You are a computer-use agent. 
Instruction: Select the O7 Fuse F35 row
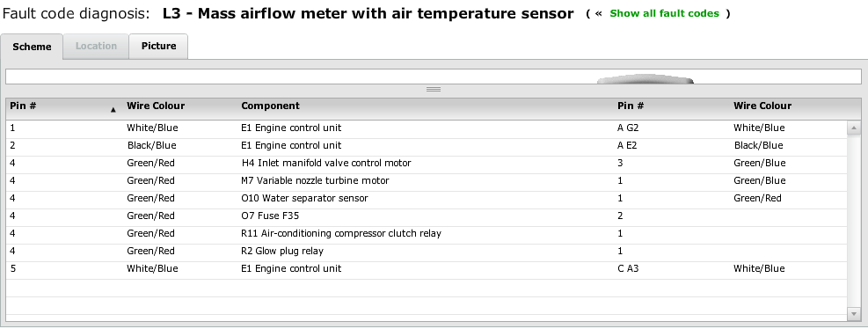pos(427,216)
